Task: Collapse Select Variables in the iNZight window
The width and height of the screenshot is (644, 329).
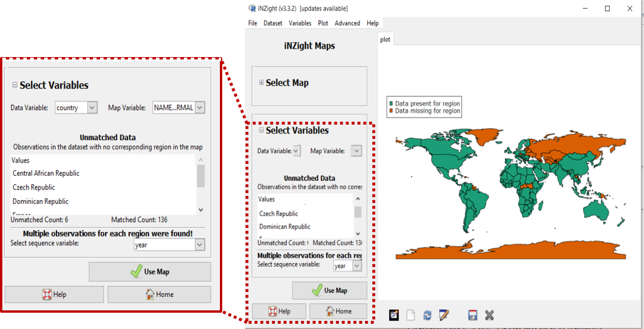Action: click(x=261, y=130)
